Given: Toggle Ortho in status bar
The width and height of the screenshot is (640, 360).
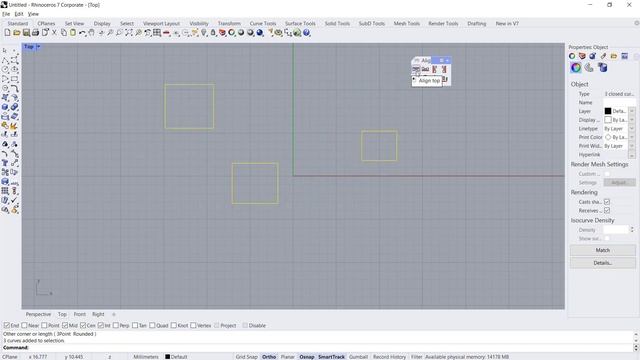Looking at the screenshot, I should coord(269,357).
